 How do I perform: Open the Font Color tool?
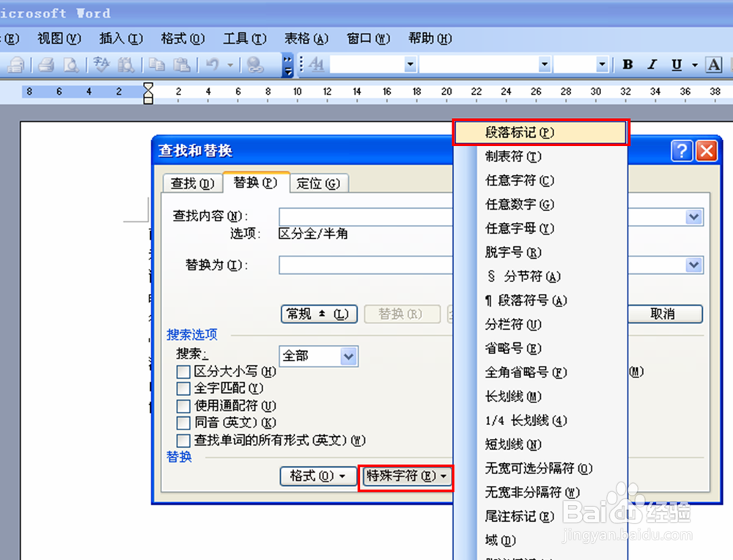coord(714,65)
